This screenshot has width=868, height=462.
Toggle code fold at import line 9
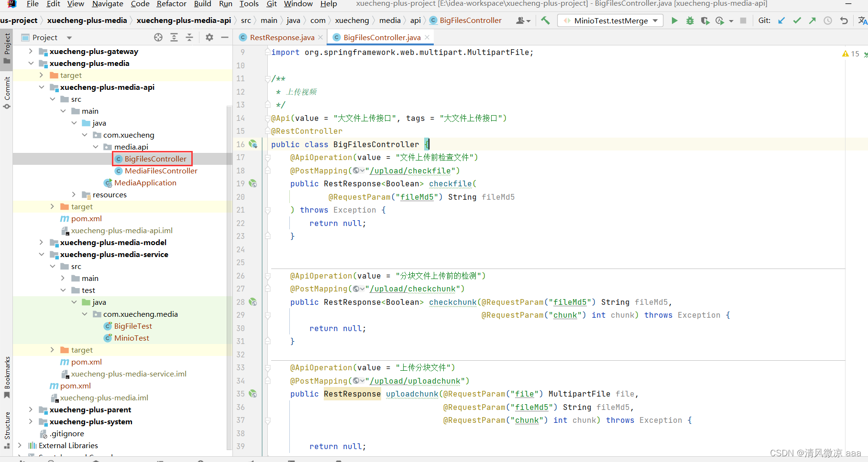pyautogui.click(x=268, y=53)
